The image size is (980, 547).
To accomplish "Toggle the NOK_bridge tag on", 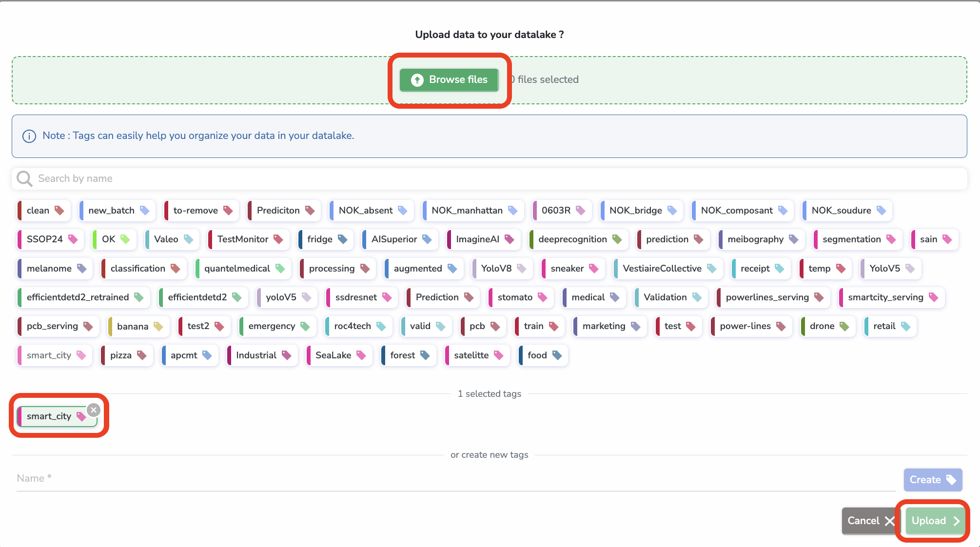I will click(641, 210).
